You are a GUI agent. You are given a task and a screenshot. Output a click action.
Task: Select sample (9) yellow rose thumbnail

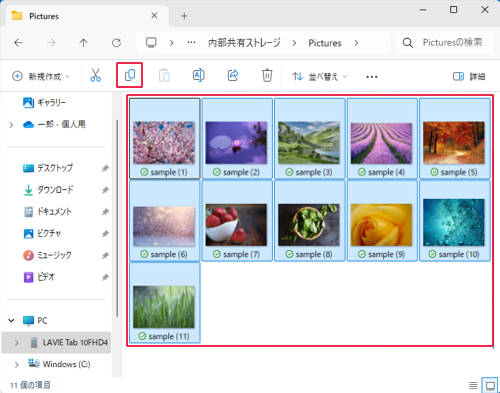tap(381, 225)
